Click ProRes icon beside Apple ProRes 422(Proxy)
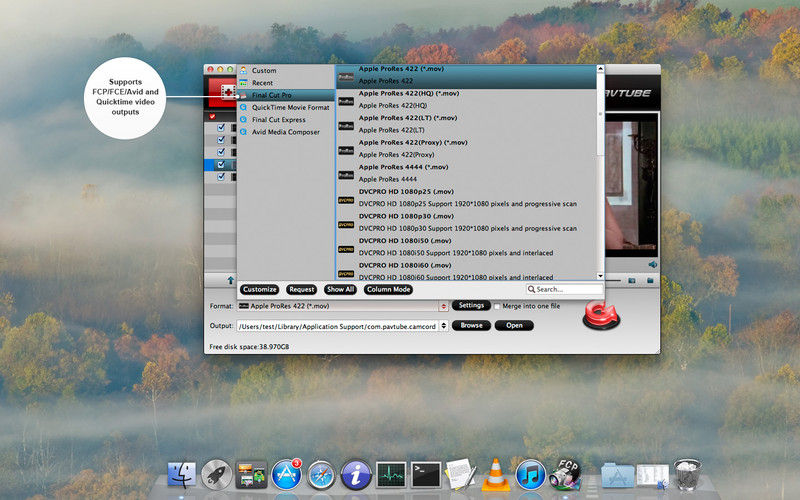This screenshot has width=800, height=500. 346,151
